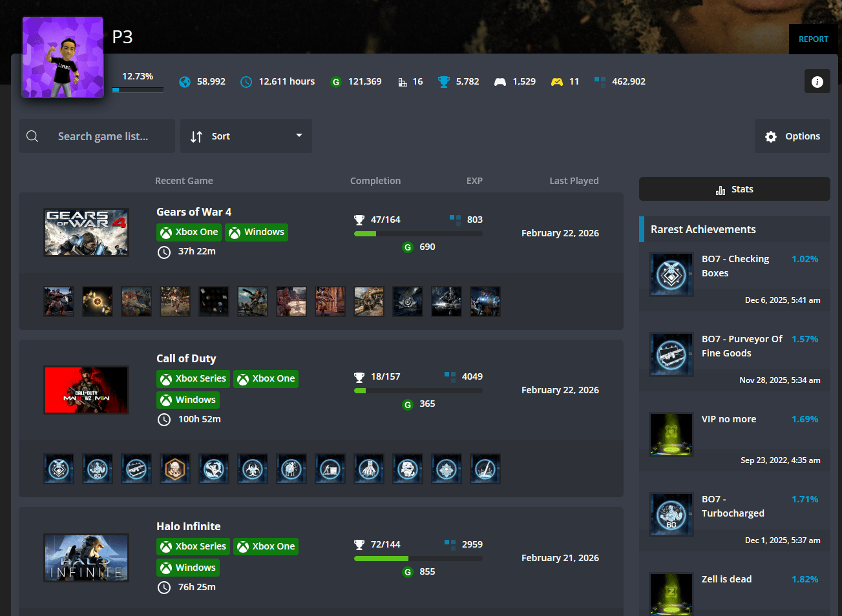Click the biohazard achievement in Call of Duty row

253,469
